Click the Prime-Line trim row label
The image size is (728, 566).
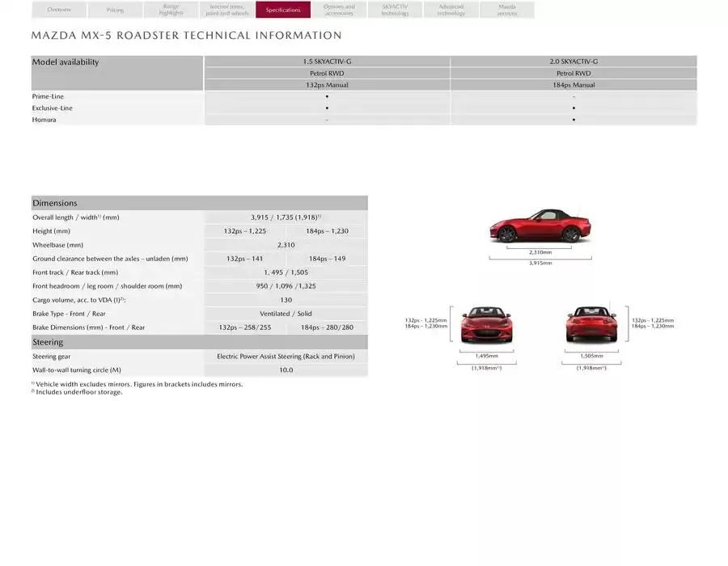48,96
